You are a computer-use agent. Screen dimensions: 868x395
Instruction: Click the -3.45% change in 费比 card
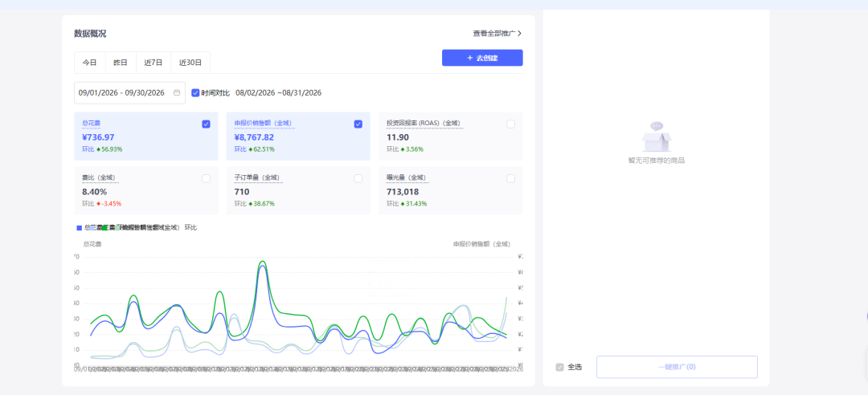(x=112, y=204)
